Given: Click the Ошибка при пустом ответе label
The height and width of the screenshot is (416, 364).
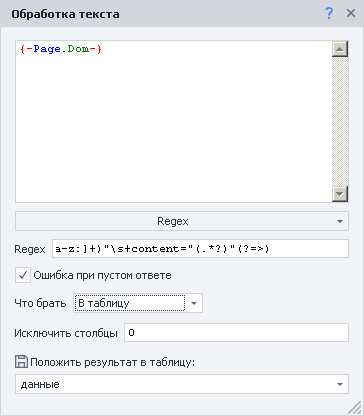Looking at the screenshot, I should pyautogui.click(x=102, y=276).
